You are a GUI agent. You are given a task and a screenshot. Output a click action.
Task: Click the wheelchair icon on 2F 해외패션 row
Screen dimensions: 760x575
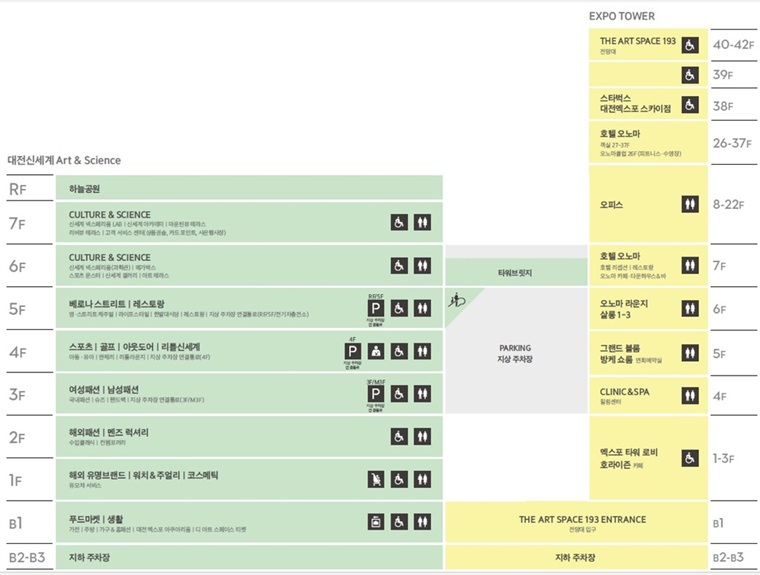[399, 437]
